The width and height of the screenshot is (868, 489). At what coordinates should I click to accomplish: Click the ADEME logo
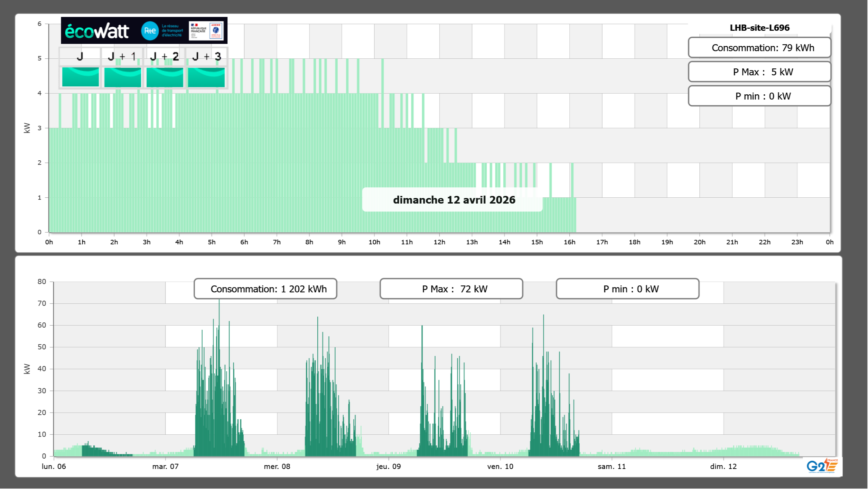click(216, 31)
